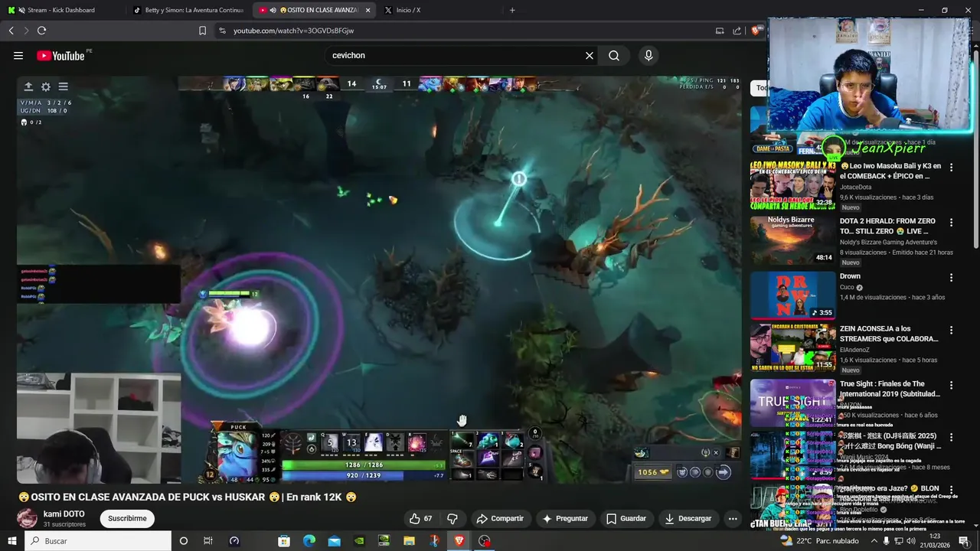Like the video with 67 likes

[x=421, y=518]
